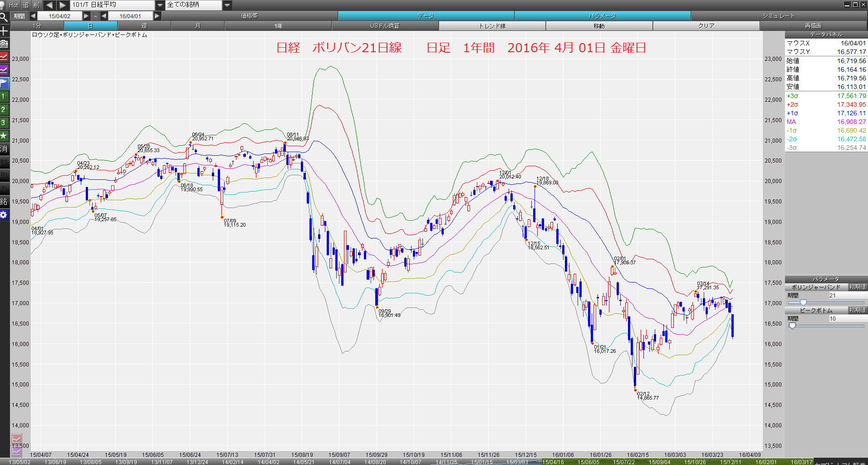Click the camera screenshot icon
This screenshot has width=868, height=465.
[4, 44]
